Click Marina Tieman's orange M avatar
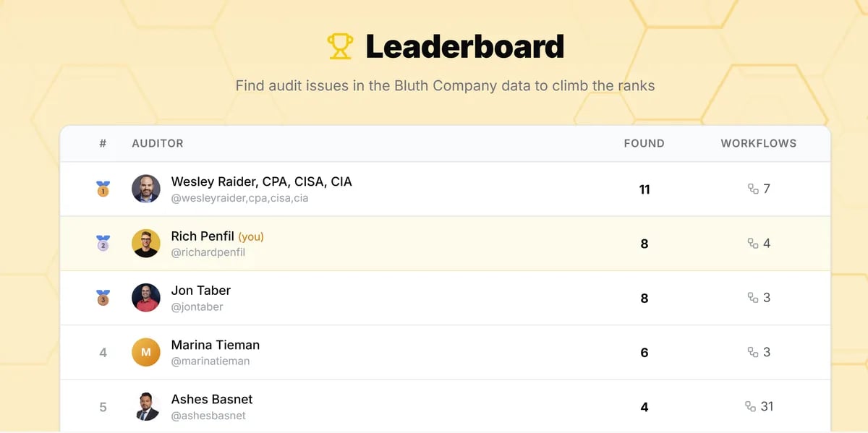This screenshot has width=868, height=433. (x=145, y=352)
